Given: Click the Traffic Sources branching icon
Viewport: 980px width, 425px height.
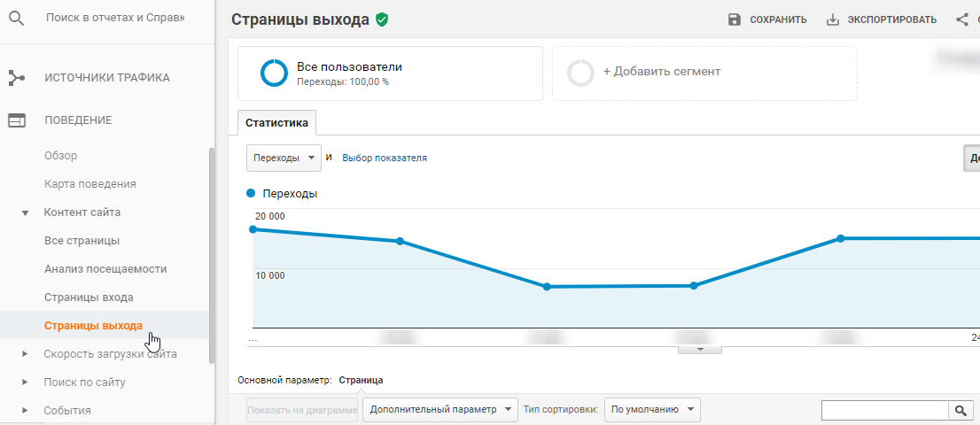Looking at the screenshot, I should [x=17, y=78].
